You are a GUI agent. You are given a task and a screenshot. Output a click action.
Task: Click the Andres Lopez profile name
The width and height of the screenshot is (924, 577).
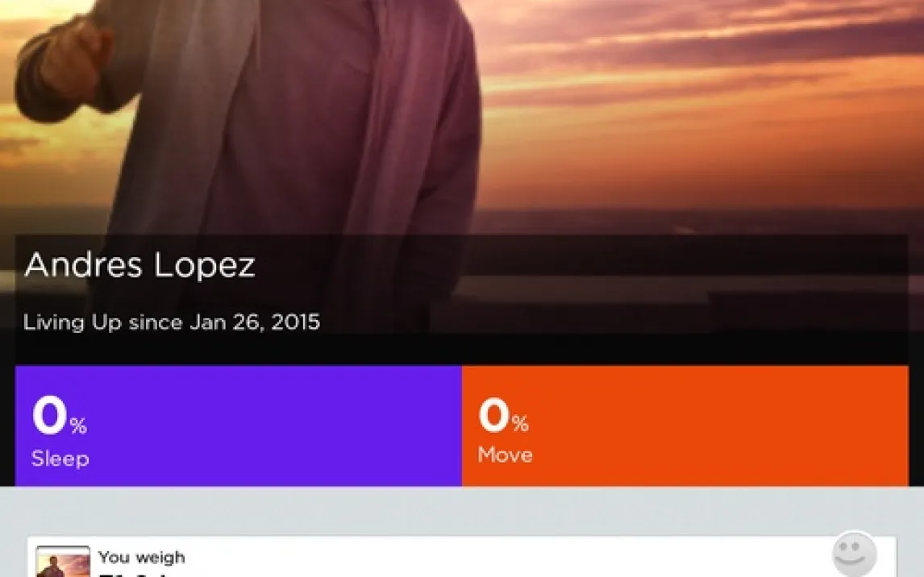pos(139,265)
